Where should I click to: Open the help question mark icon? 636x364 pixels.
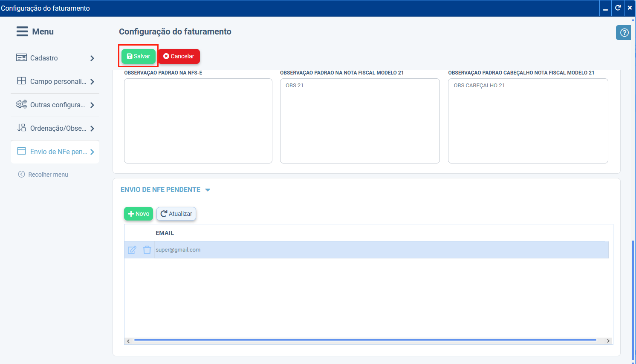624,33
